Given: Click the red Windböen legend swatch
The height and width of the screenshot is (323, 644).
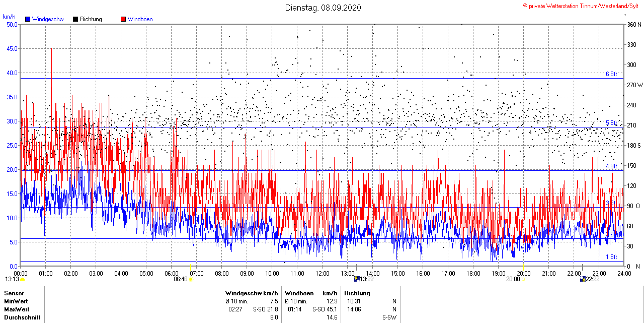Looking at the screenshot, I should pos(123,19).
